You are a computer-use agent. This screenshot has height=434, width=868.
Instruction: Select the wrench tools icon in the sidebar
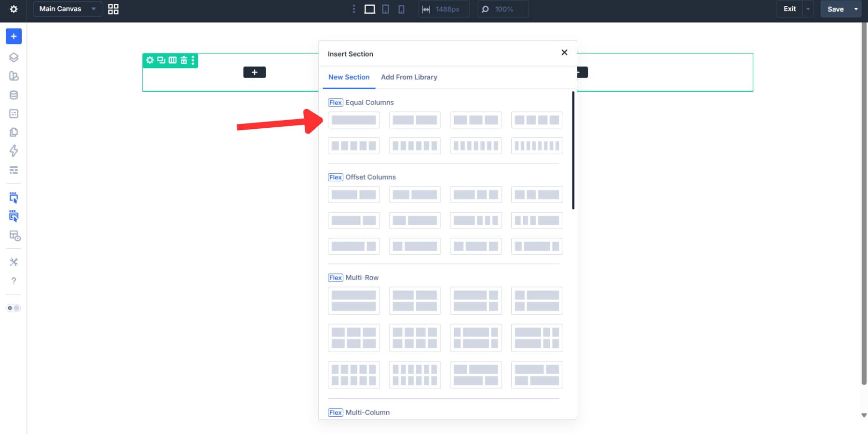pos(14,262)
